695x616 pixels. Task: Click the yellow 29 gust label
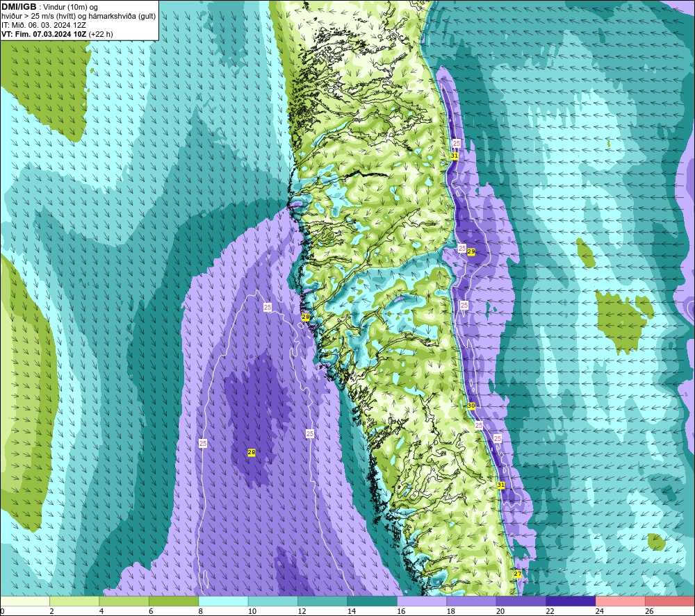(x=471, y=251)
